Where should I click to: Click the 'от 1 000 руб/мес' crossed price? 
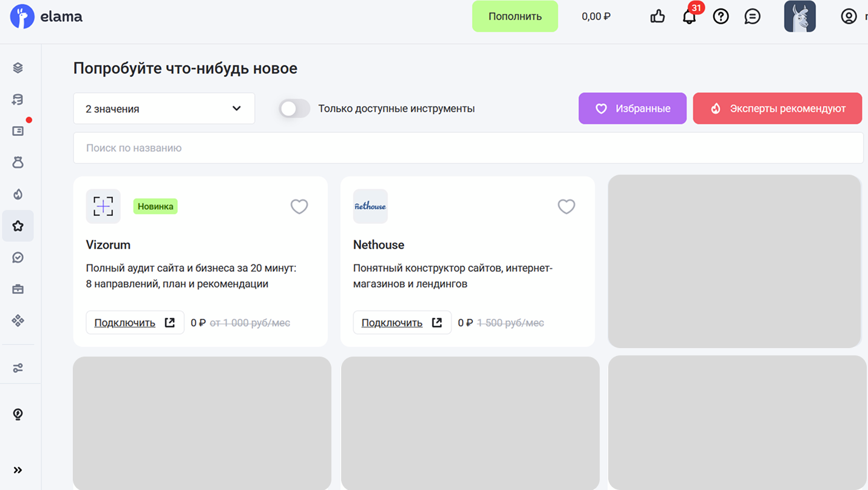pos(250,323)
